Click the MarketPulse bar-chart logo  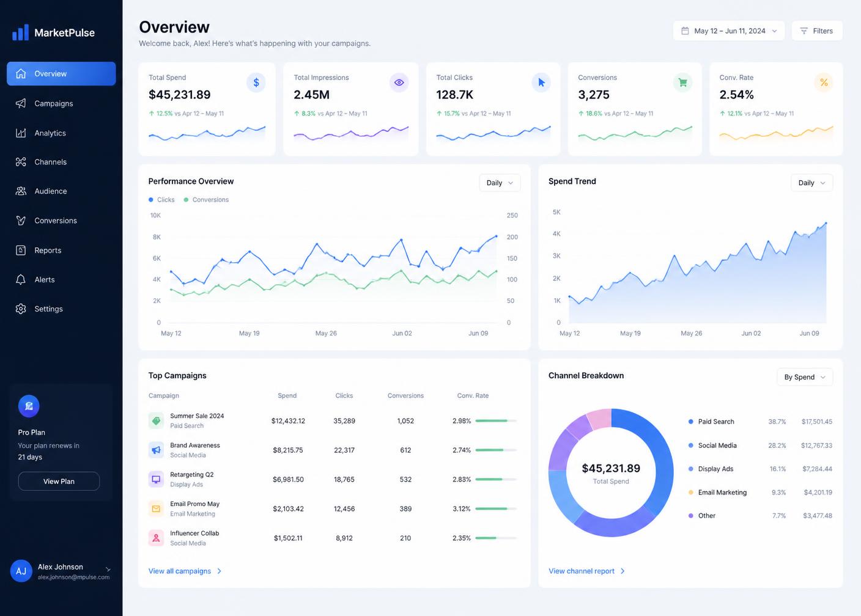coord(20,32)
